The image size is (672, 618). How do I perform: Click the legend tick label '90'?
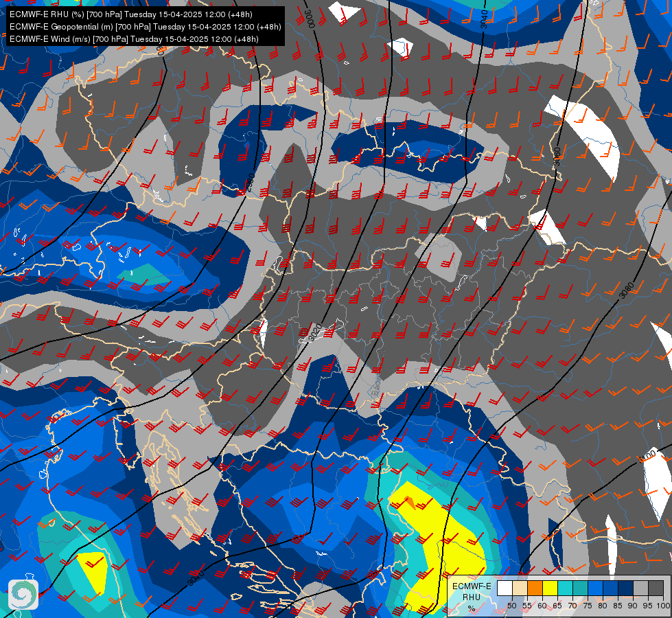[x=633, y=606]
